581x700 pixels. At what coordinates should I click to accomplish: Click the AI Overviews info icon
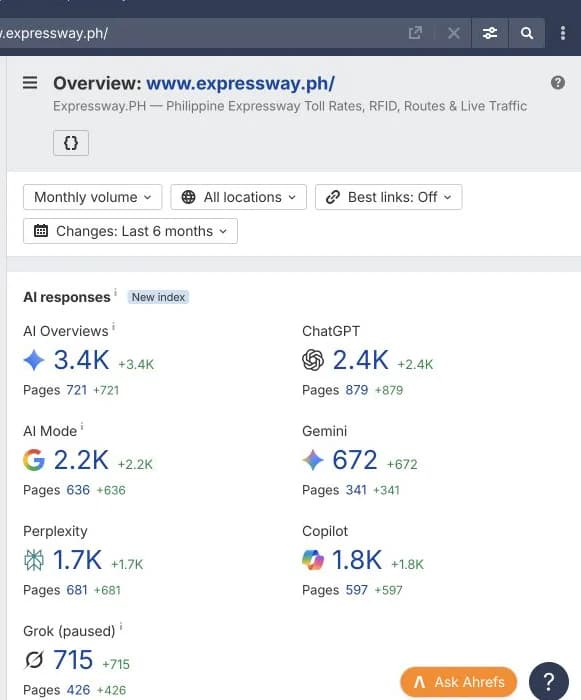click(x=113, y=326)
